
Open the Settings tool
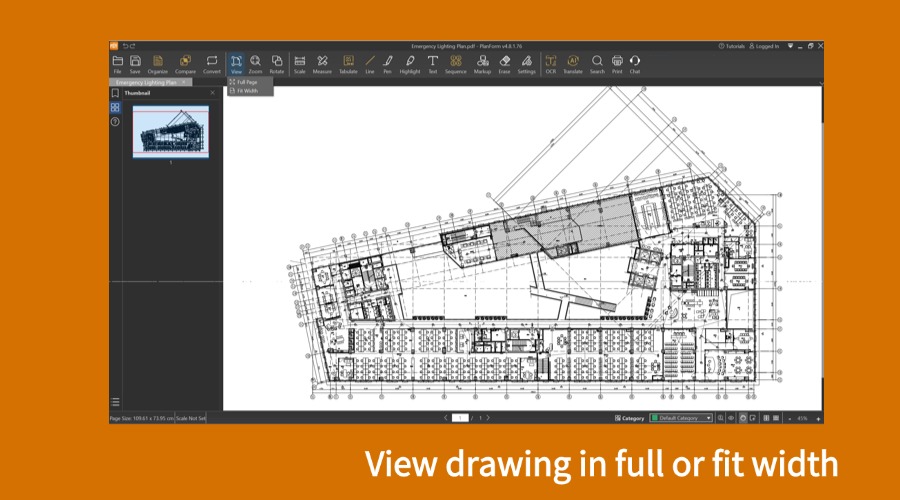pos(526,64)
